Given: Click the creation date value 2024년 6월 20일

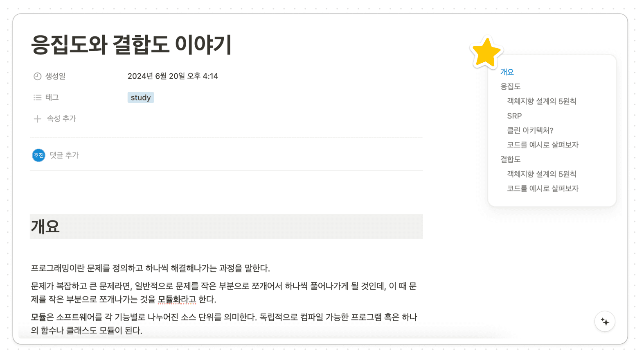Looking at the screenshot, I should coord(173,76).
